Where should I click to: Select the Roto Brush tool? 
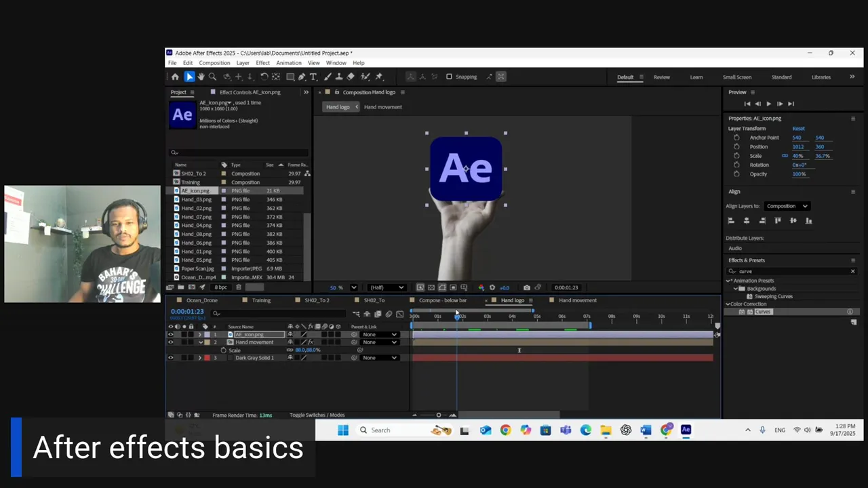coord(365,77)
